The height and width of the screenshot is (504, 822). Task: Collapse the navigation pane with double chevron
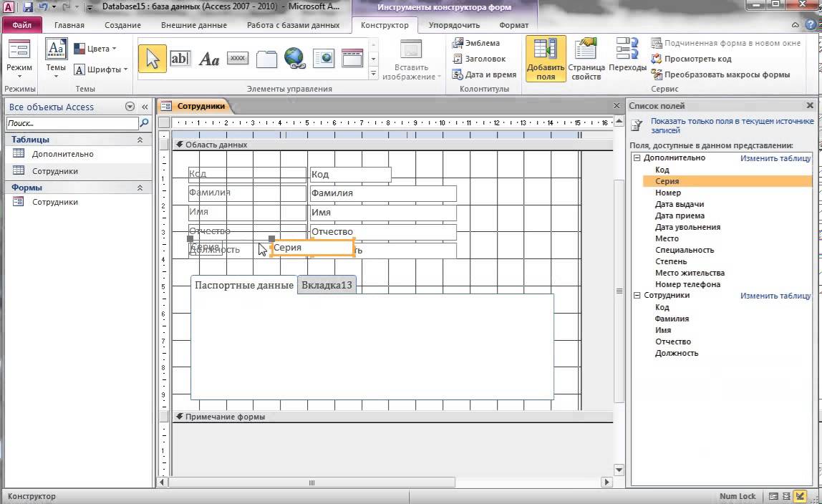(145, 107)
